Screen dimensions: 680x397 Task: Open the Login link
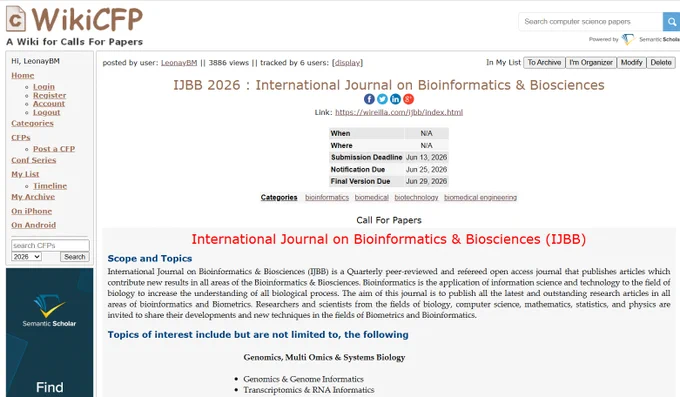point(44,87)
